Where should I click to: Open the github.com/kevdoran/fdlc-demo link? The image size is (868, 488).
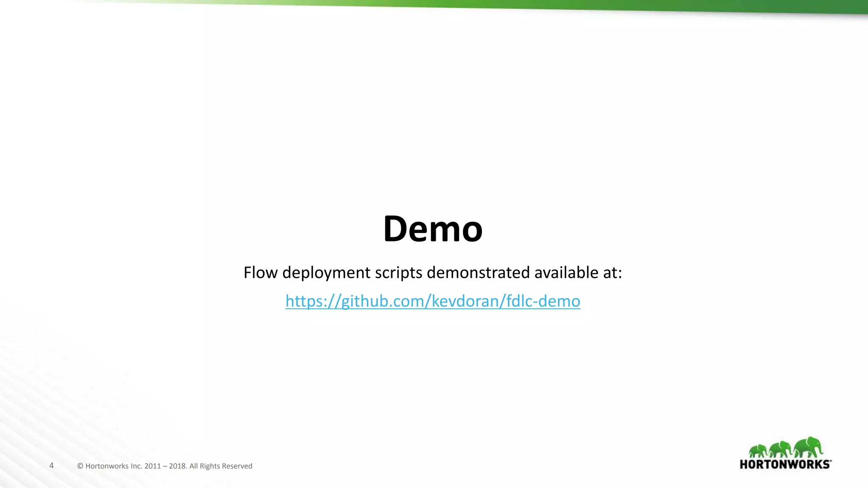433,301
